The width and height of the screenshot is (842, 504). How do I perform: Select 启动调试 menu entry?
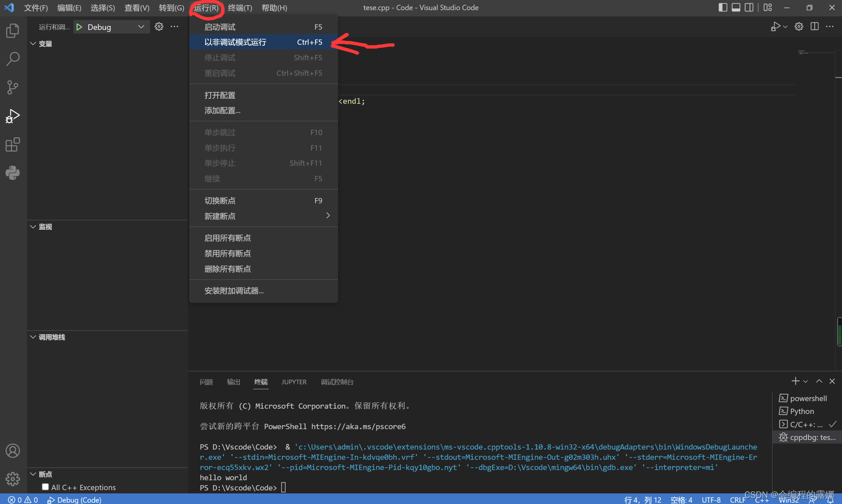[x=263, y=27]
